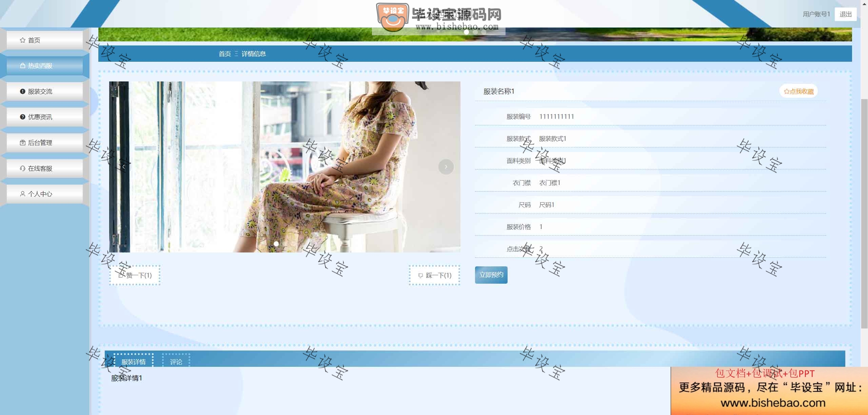Click the banner carousel indicator dot

tap(466, 32)
